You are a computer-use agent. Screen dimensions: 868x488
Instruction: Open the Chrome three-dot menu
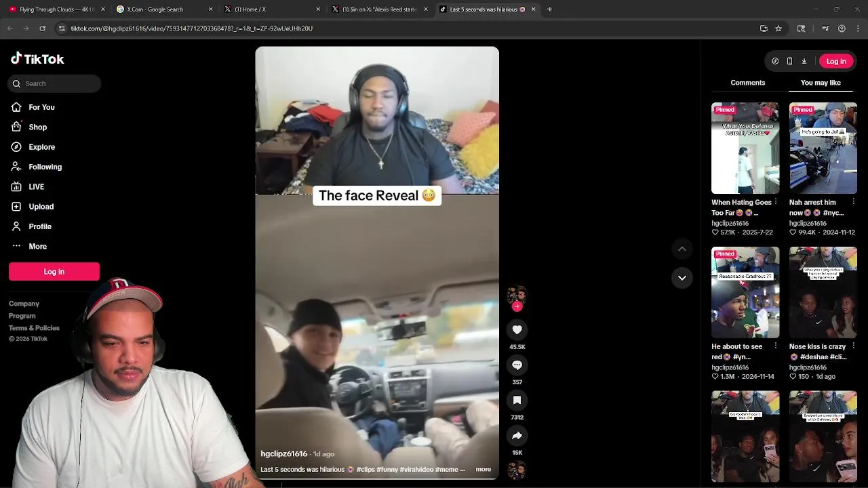pyautogui.click(x=858, y=28)
